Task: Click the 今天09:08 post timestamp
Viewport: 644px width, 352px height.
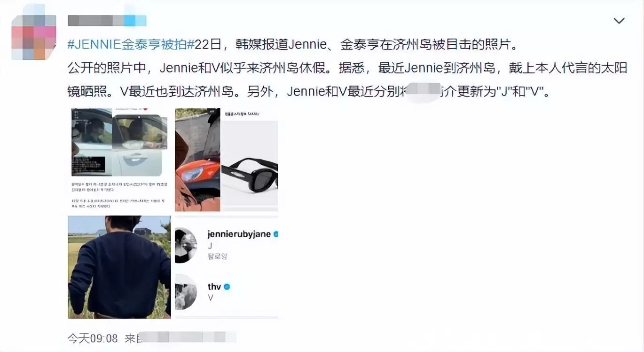Action: [93, 338]
